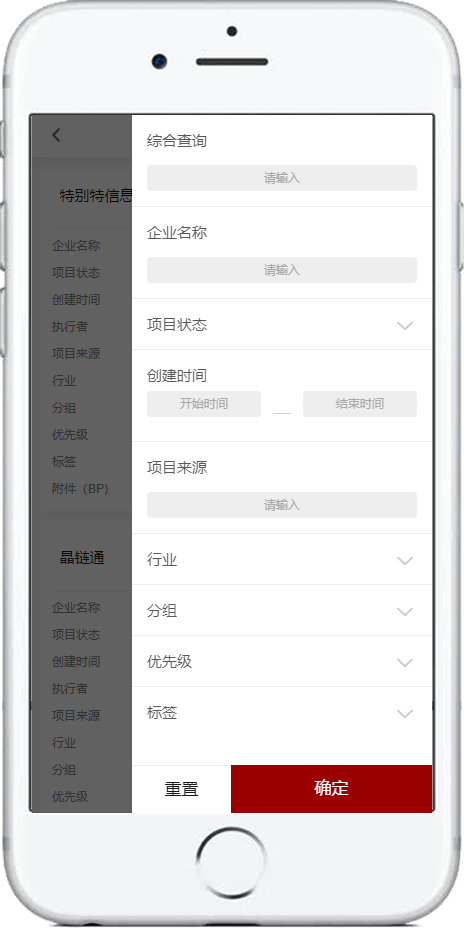Tap the back arrow icon
Screen dimensions: 464x928
point(56,135)
